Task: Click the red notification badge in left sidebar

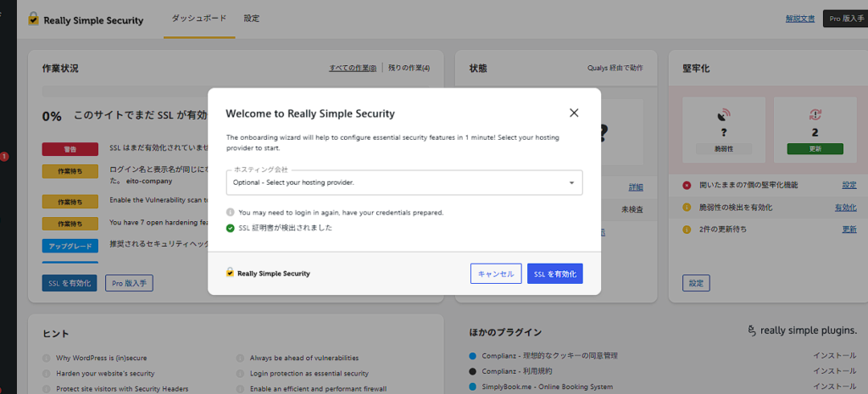Action: point(4,157)
